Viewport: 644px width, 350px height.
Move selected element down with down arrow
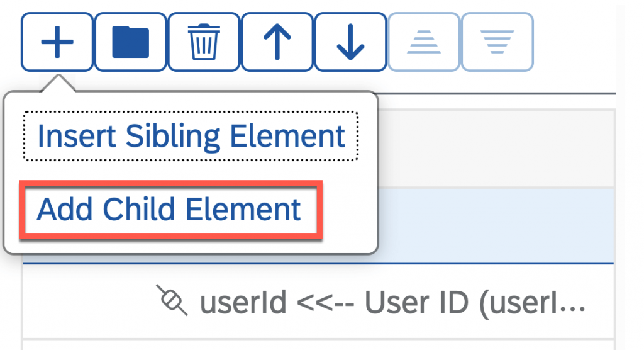(350, 42)
